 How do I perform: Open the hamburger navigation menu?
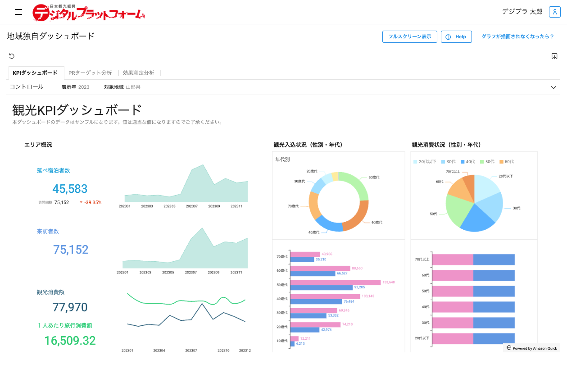pos(18,12)
